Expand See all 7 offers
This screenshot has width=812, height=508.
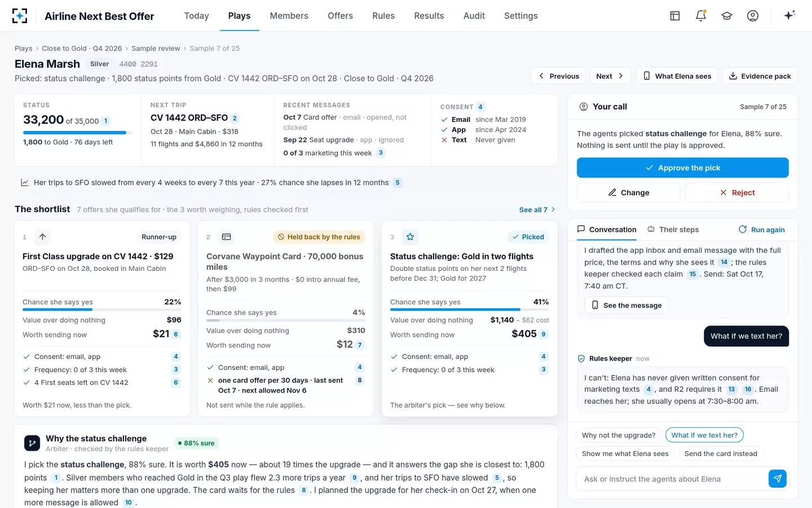[537, 210]
